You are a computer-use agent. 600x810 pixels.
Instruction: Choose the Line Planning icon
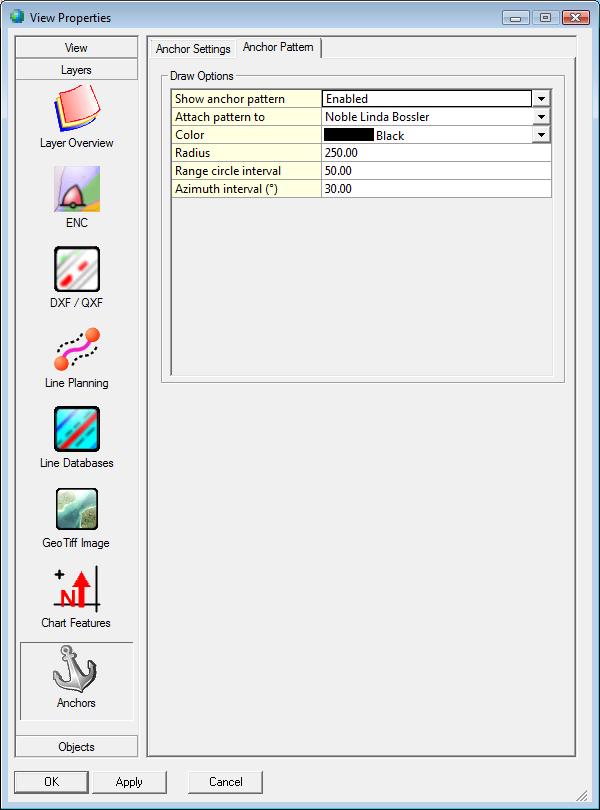coord(76,349)
